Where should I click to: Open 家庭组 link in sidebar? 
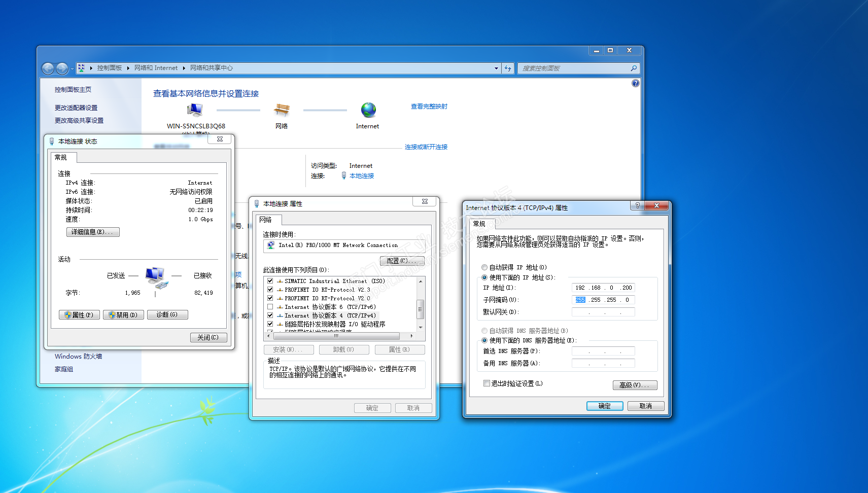[x=64, y=369]
